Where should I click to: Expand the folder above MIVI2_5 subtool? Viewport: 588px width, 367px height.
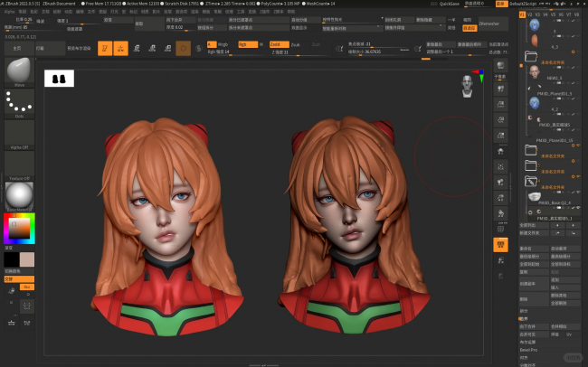tap(531, 56)
